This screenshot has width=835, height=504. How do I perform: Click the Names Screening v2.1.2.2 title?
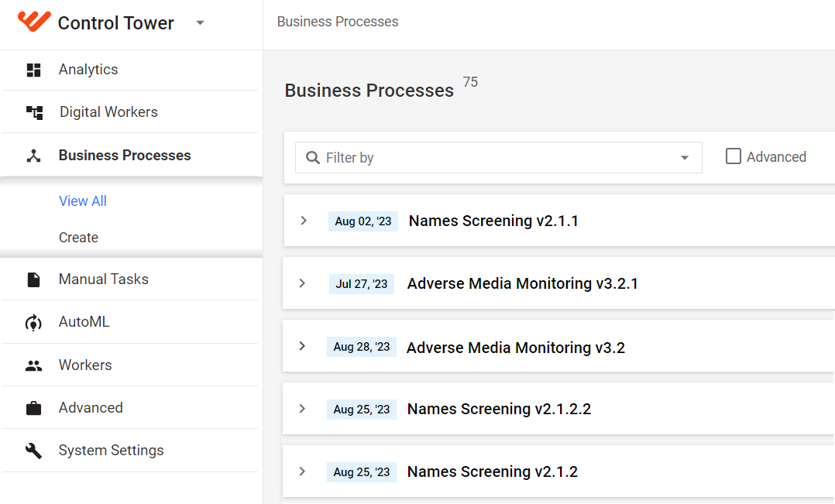[499, 410]
